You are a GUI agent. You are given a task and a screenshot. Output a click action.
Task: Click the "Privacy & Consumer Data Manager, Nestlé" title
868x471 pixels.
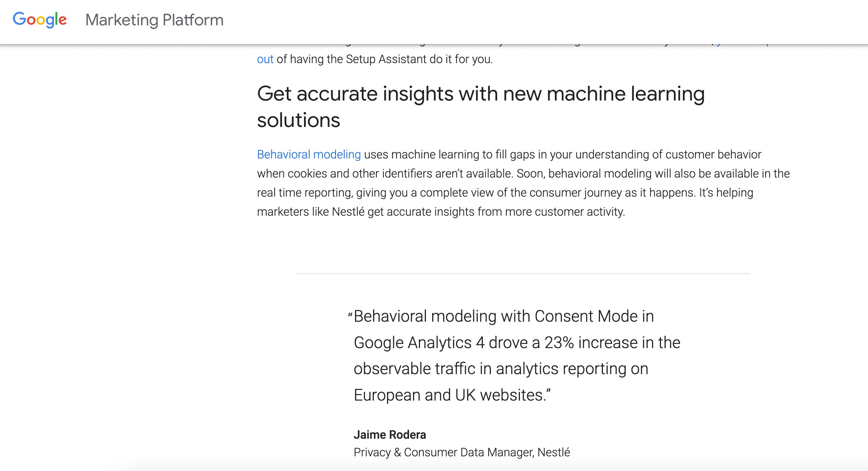point(462,452)
